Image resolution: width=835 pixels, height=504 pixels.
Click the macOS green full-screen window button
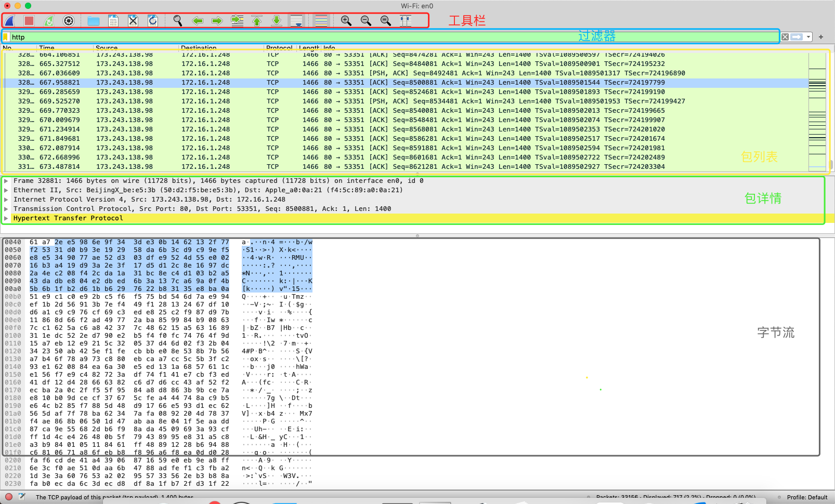pyautogui.click(x=28, y=6)
